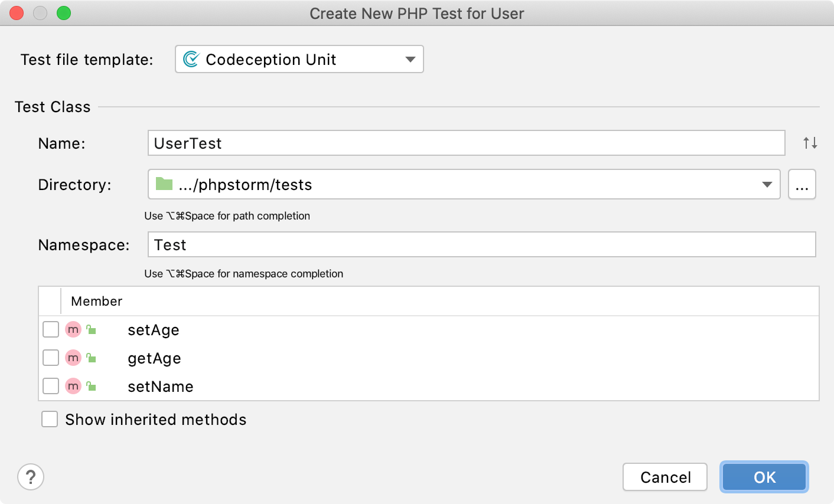Click the method icon next to setAge
Screen dimensions: 834x504
(73, 329)
